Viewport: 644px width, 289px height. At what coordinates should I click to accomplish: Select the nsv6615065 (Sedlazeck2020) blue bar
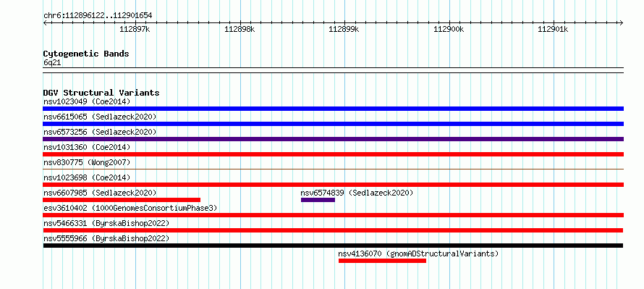click(333, 124)
